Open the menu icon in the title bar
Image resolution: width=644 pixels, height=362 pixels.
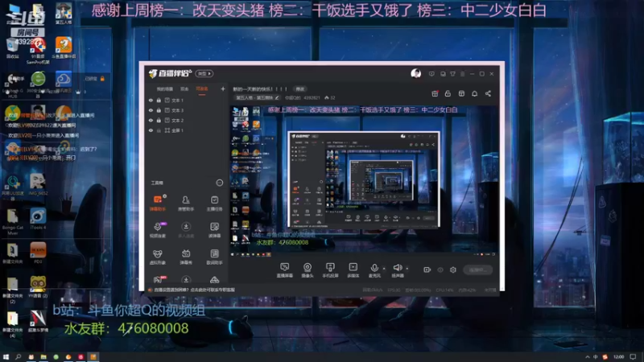coord(462,74)
